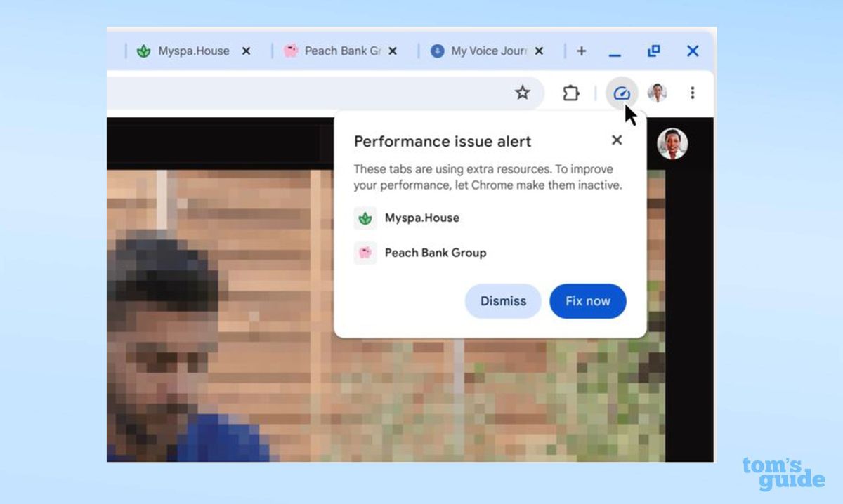Select the Myspa.House leaf icon in the alert

point(365,218)
